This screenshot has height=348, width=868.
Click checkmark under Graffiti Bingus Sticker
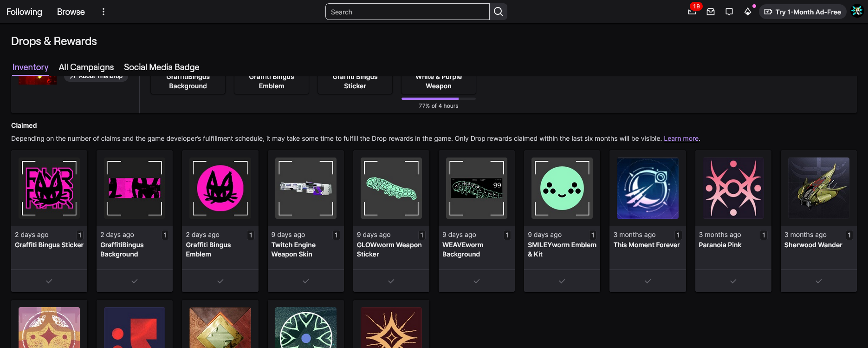pos(49,281)
